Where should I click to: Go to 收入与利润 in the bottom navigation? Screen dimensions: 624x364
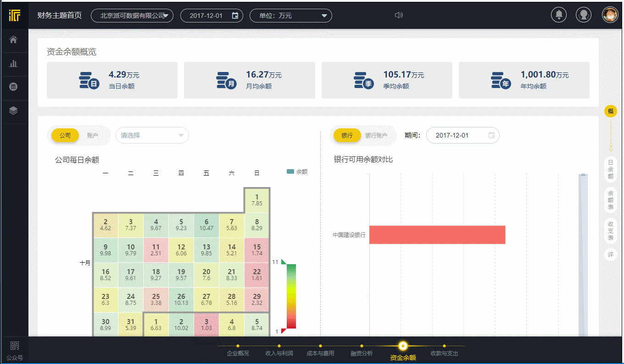279,353
